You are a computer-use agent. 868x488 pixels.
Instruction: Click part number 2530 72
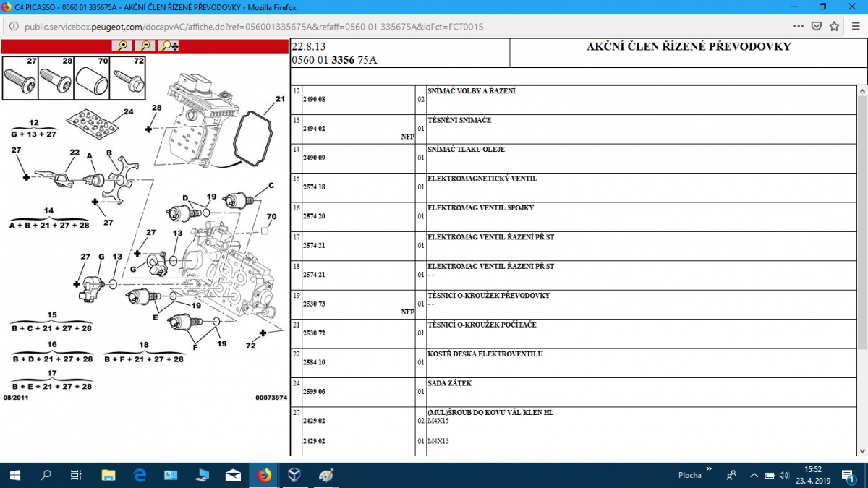(314, 333)
